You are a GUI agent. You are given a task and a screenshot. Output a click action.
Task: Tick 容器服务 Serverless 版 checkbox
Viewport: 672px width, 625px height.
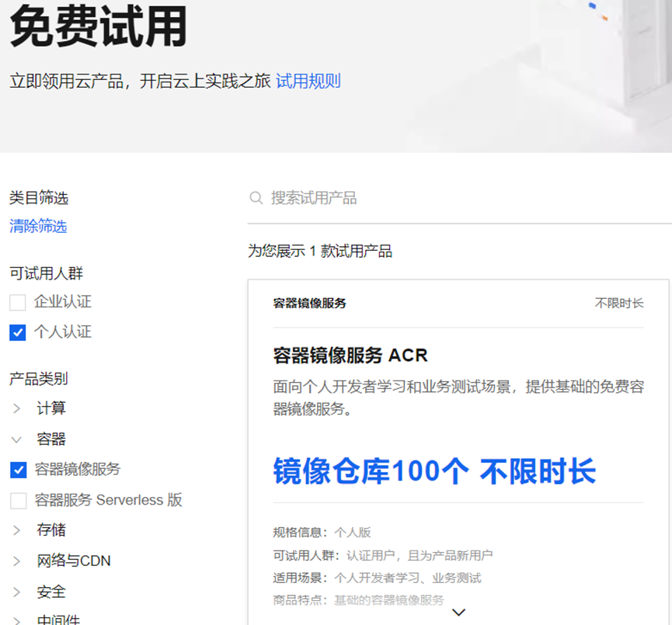pos(19,500)
